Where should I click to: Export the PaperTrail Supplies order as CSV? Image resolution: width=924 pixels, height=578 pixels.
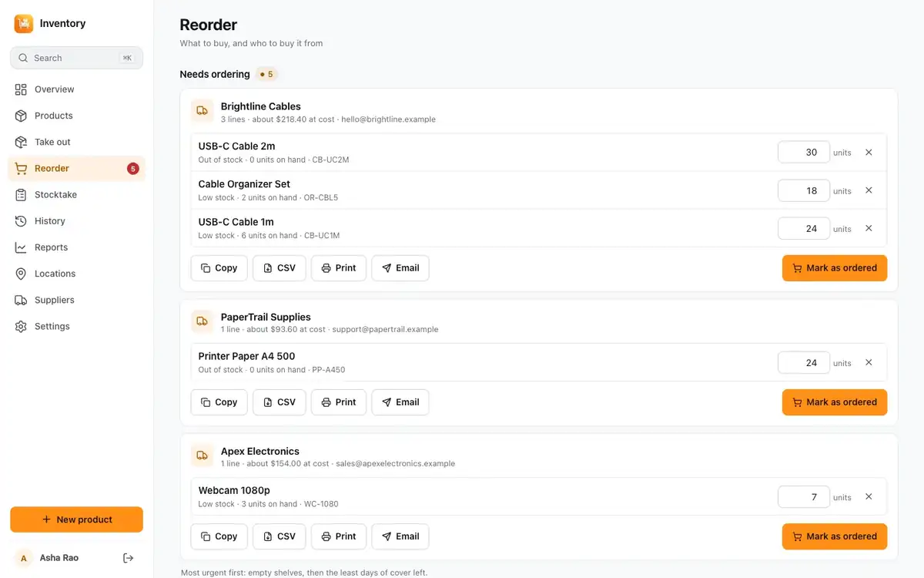click(x=280, y=402)
